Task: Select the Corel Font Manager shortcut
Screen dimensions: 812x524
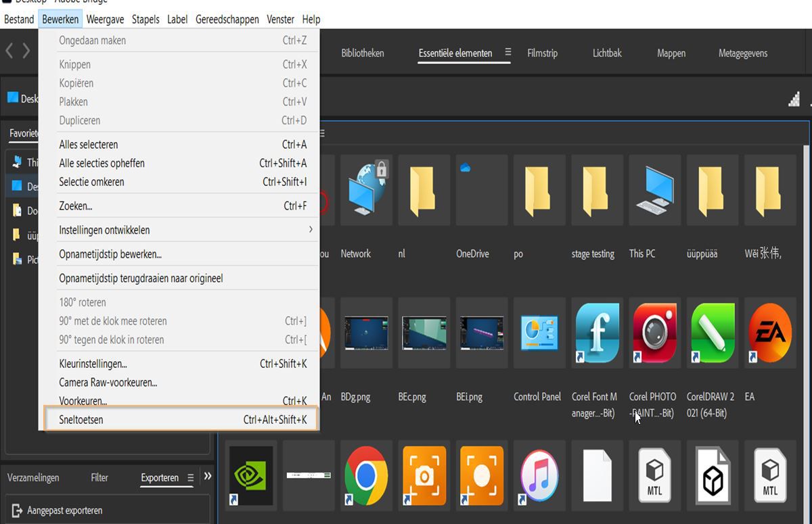Action: click(x=597, y=333)
